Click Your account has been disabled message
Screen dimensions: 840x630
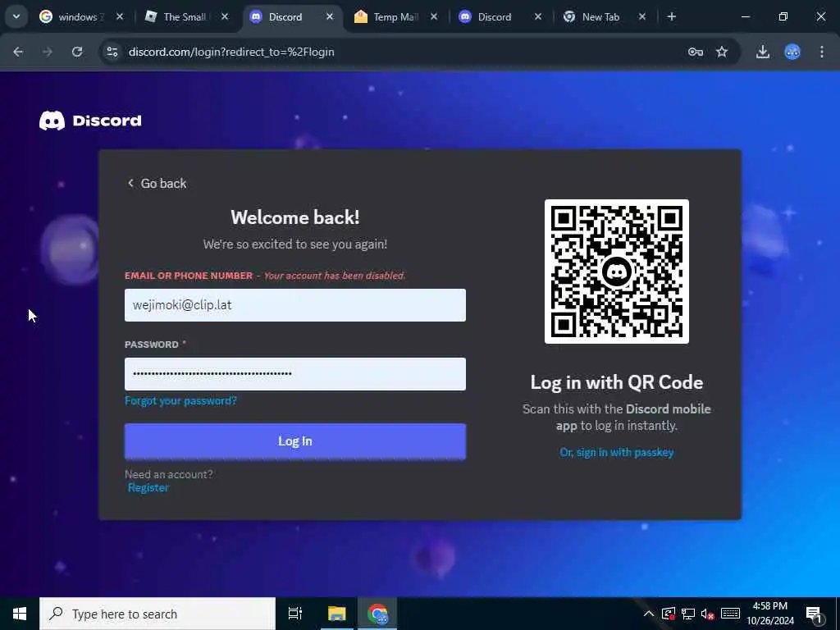335,276
